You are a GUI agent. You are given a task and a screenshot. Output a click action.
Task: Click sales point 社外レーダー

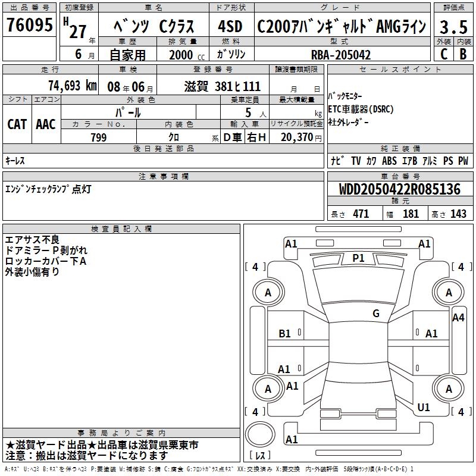coord(348,122)
